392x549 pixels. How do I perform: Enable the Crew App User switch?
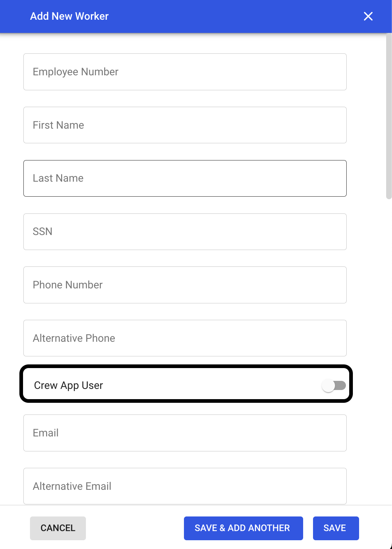pos(333,385)
